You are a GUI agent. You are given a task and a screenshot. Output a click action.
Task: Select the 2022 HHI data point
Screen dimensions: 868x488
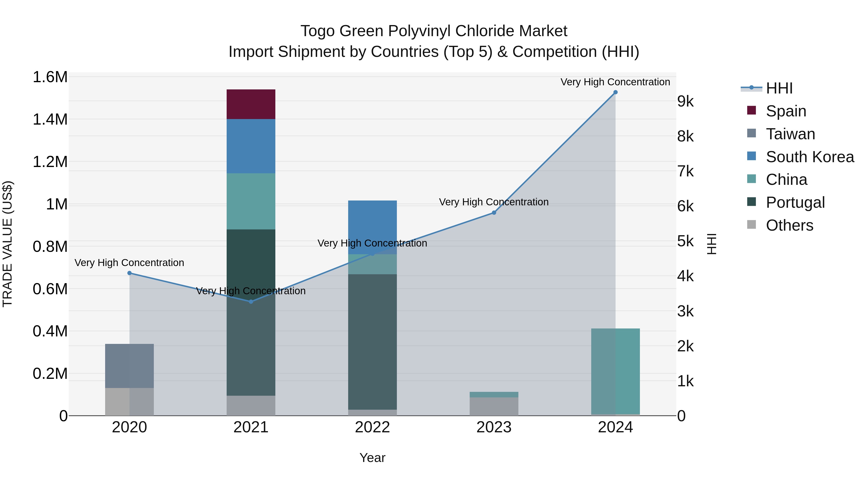pyautogui.click(x=372, y=254)
